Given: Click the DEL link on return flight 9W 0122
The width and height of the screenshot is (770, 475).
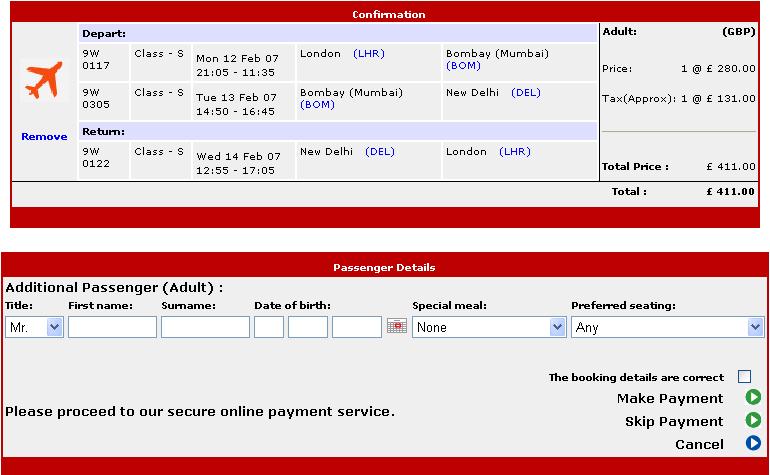Looking at the screenshot, I should pos(380,152).
